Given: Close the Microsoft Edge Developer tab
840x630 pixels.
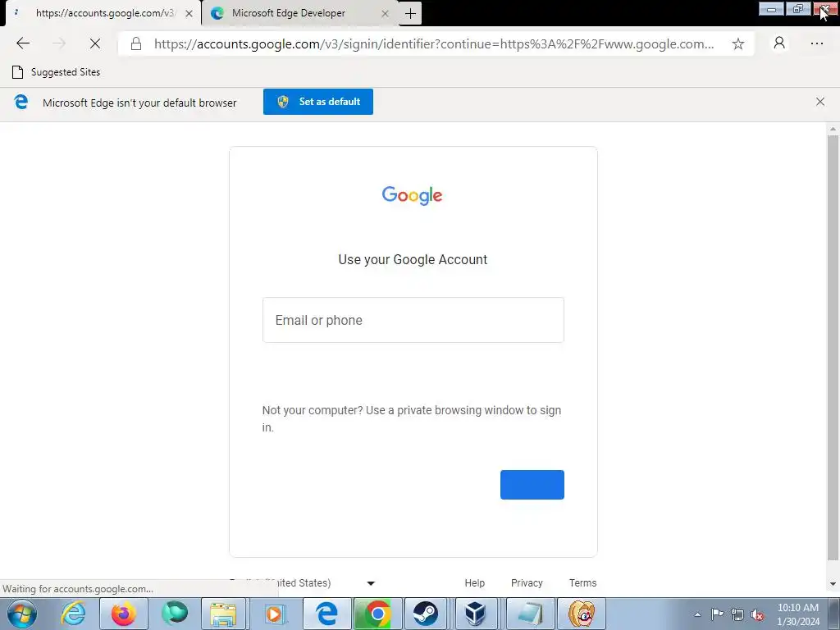Looking at the screenshot, I should point(385,13).
